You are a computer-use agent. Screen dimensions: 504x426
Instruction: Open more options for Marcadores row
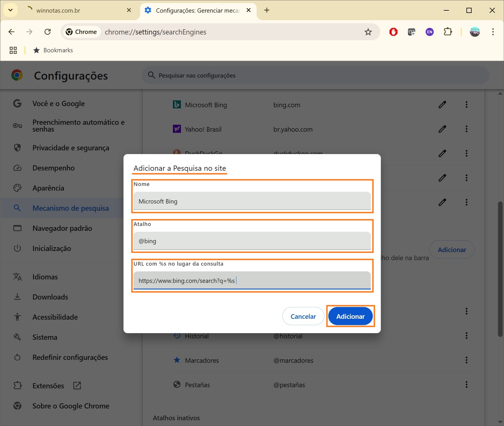pos(466,360)
